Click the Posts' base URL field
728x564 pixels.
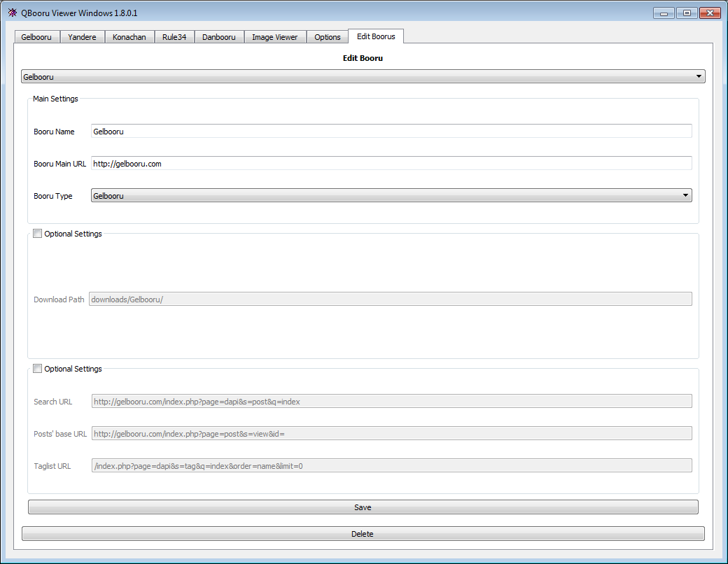(x=392, y=434)
